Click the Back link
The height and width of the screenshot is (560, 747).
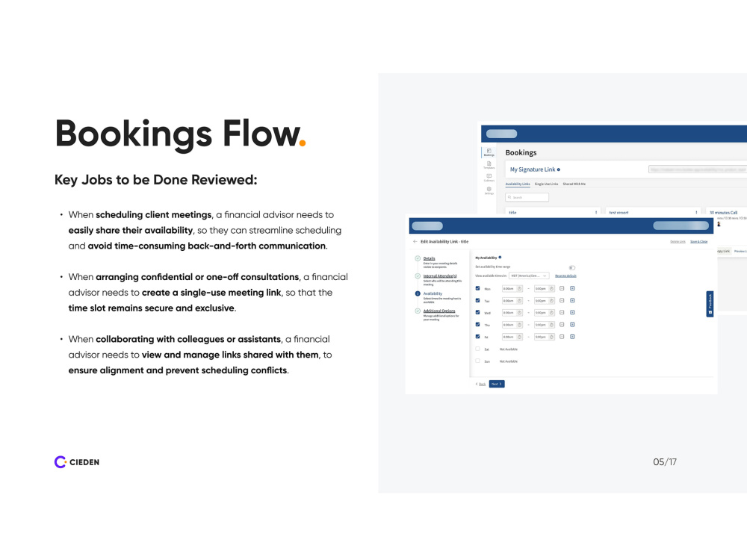pos(480,384)
